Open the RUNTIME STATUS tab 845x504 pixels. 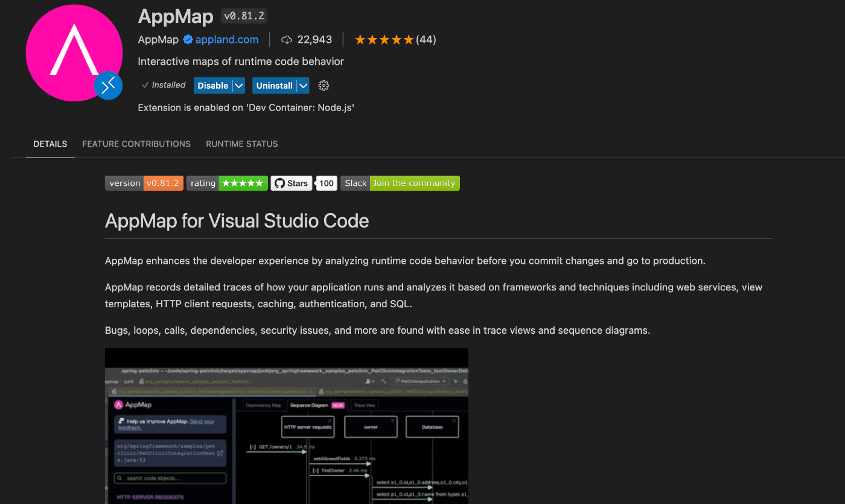242,144
